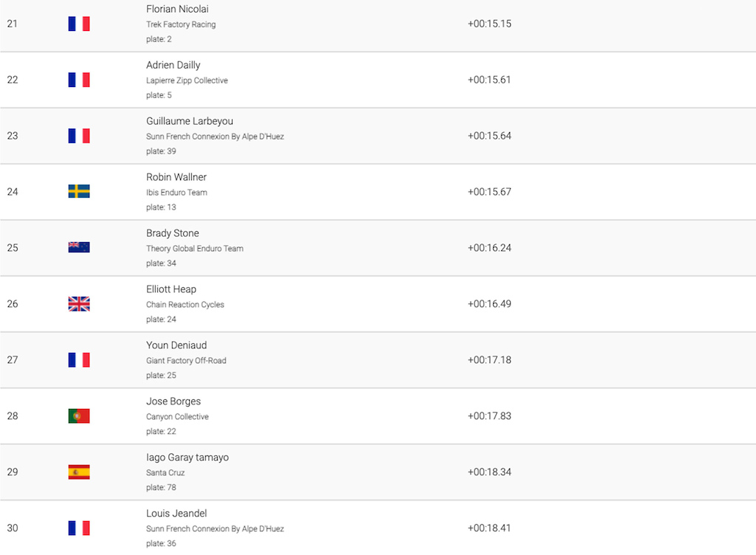Select the Trek Factory Racing team label
The width and height of the screenshot is (756, 555).
click(181, 24)
